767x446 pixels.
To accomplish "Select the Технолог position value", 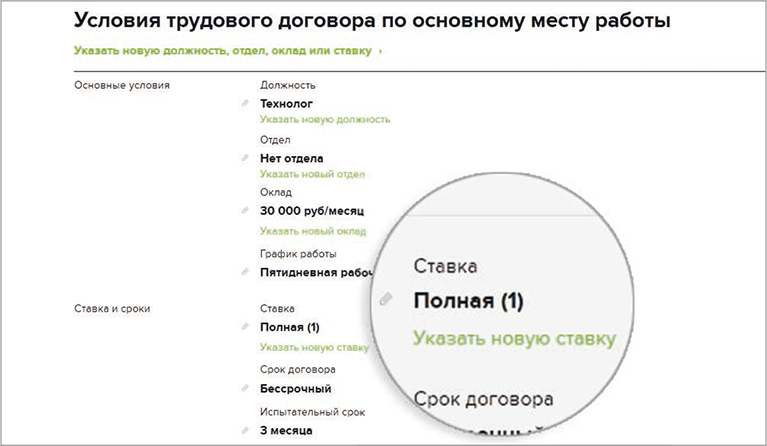I will click(287, 103).
